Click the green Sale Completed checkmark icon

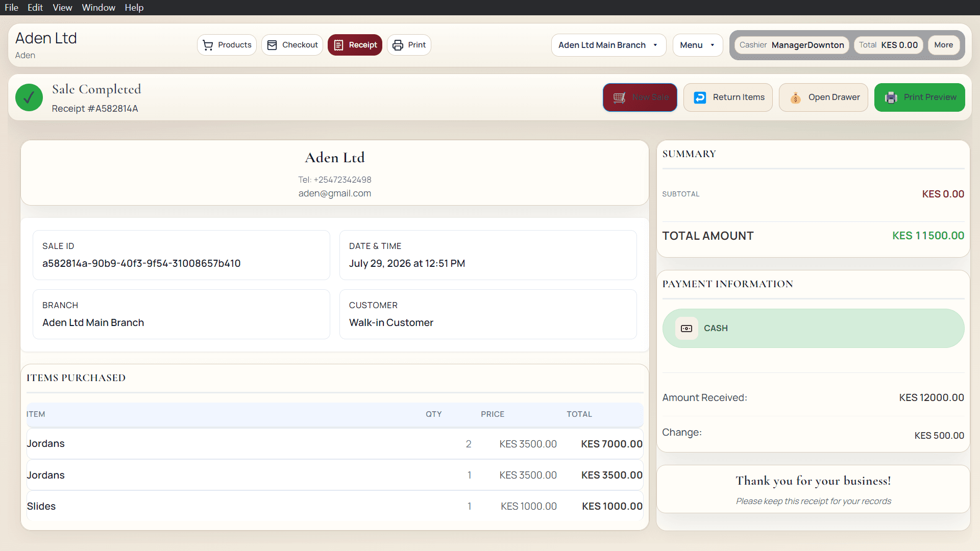coord(29,97)
